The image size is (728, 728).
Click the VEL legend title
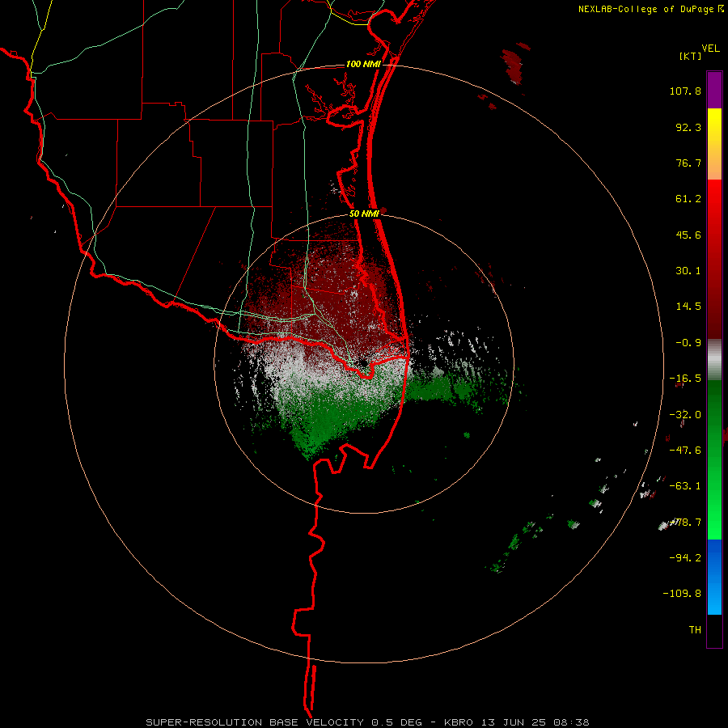click(710, 49)
